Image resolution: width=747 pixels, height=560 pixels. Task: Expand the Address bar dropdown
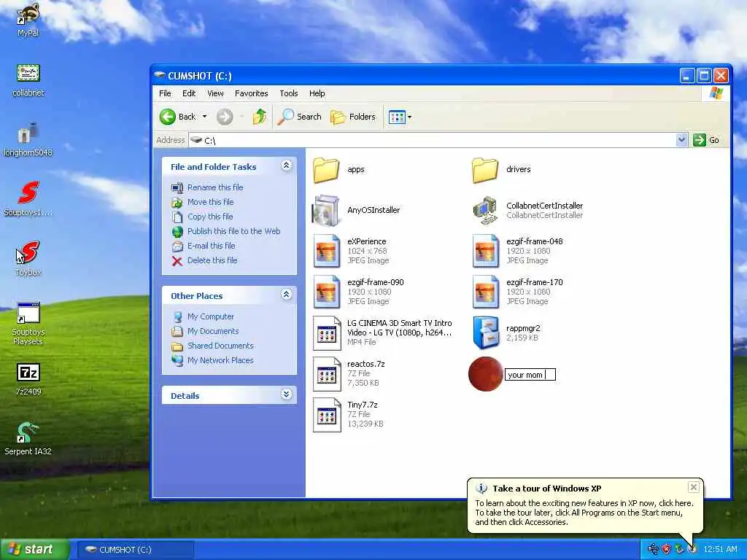pos(682,140)
